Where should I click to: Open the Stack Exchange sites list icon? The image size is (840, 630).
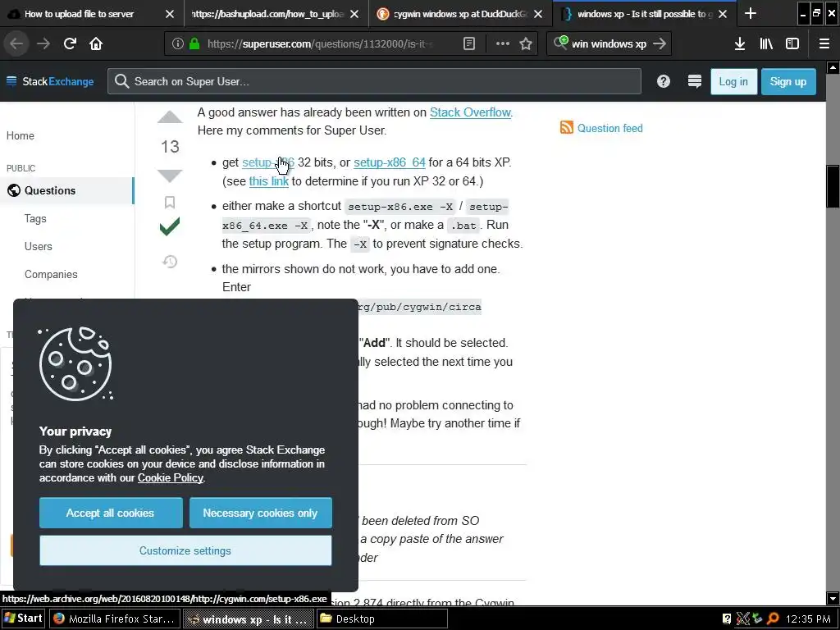[694, 81]
